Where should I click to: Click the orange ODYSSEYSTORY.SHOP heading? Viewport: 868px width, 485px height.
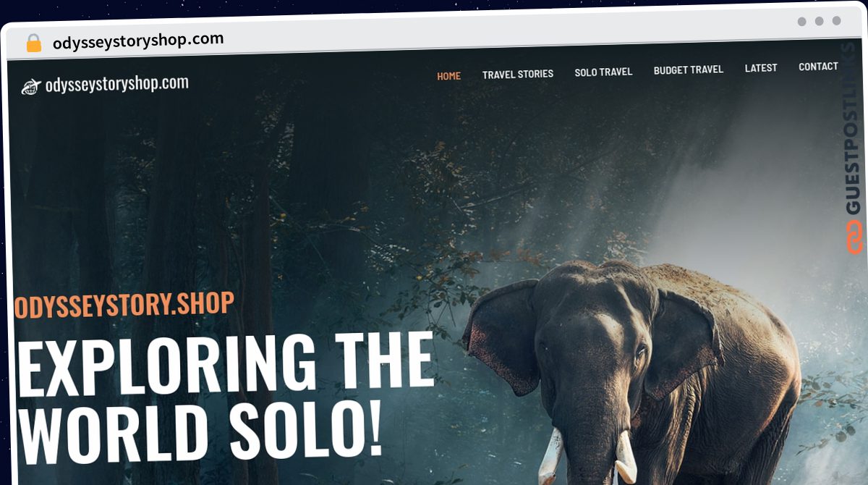pyautogui.click(x=124, y=305)
